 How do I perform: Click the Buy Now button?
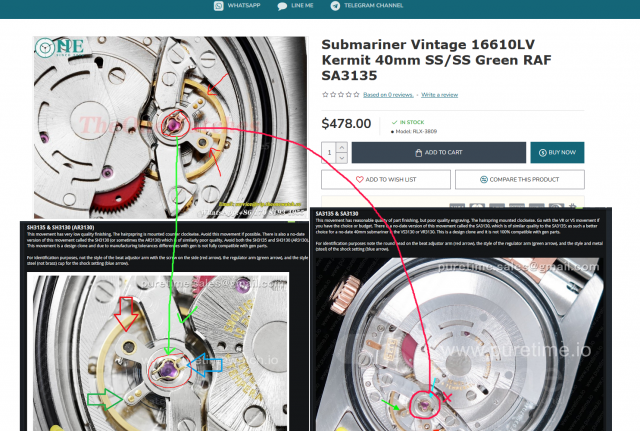point(557,153)
